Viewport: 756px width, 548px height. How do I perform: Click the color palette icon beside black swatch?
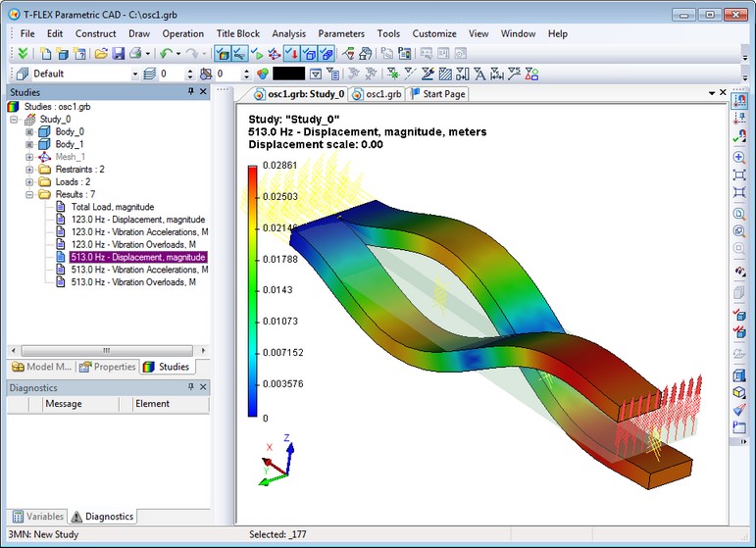point(262,74)
